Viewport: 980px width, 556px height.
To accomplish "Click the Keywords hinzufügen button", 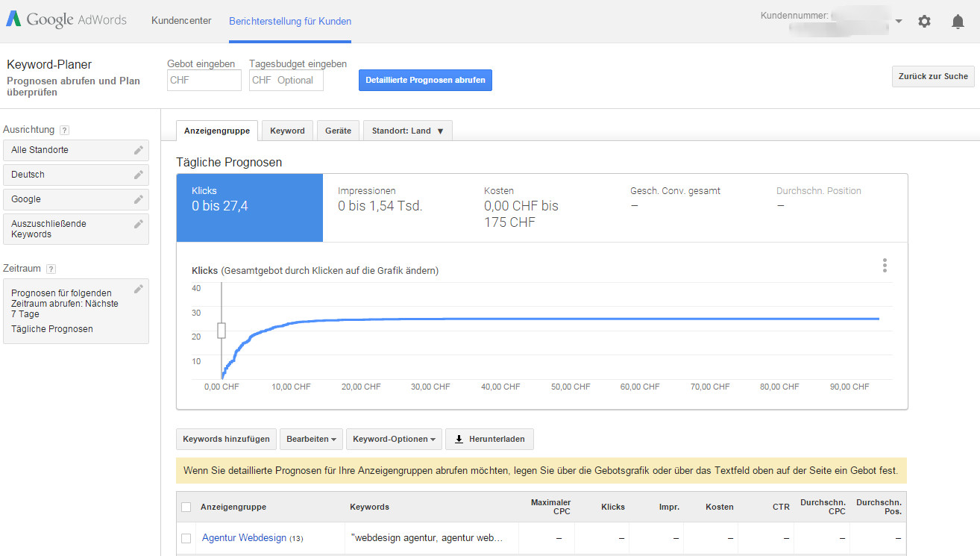I will [x=226, y=439].
